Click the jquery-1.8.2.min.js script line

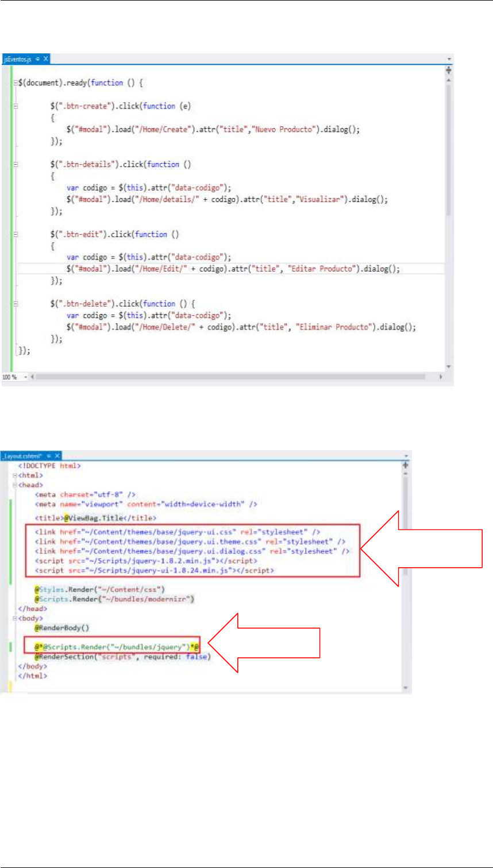[x=147, y=561]
